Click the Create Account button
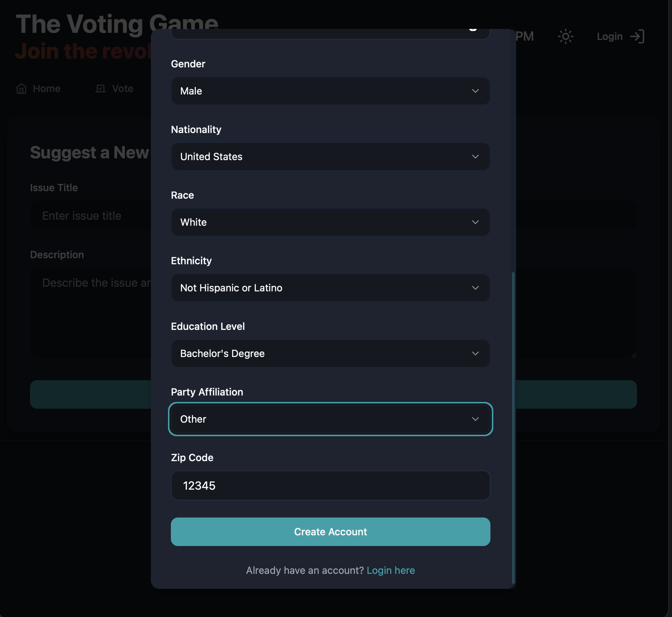The width and height of the screenshot is (672, 617). (x=330, y=532)
